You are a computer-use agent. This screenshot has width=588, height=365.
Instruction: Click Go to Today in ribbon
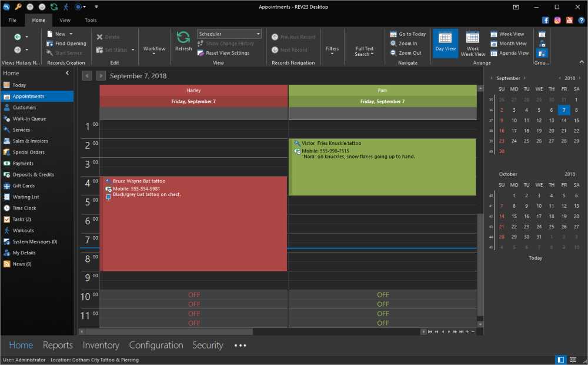click(x=408, y=34)
